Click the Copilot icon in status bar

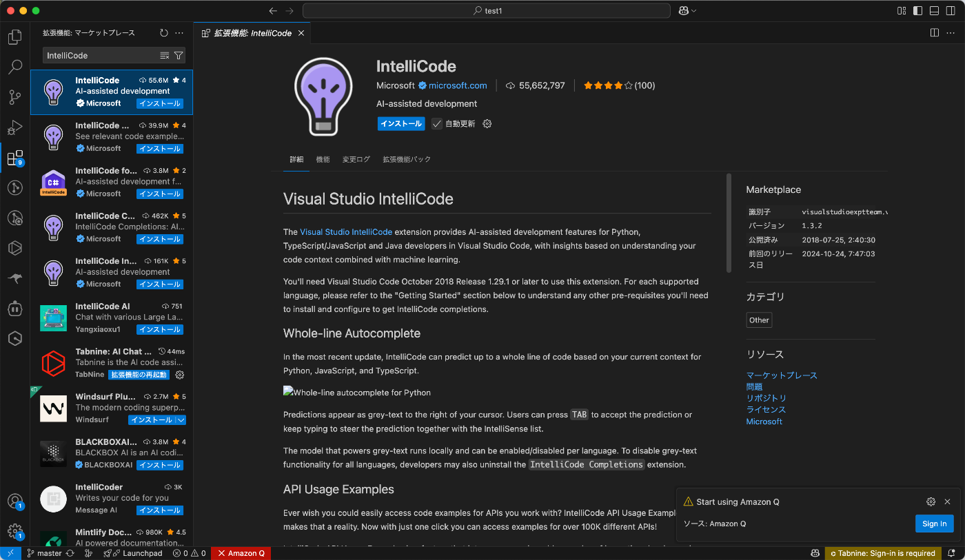815,553
